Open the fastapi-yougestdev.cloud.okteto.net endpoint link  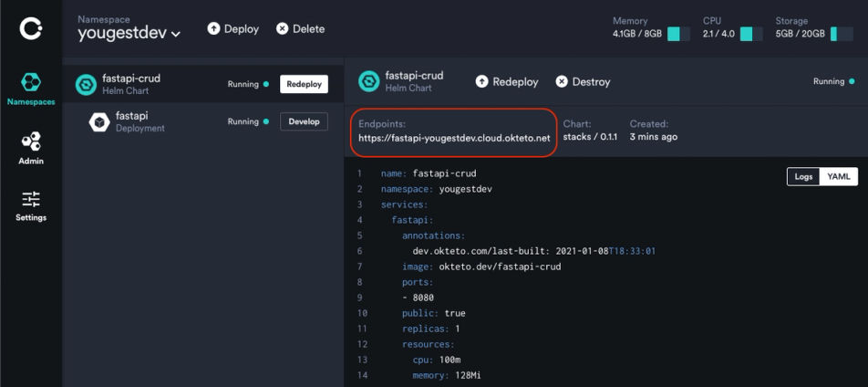(x=454, y=138)
